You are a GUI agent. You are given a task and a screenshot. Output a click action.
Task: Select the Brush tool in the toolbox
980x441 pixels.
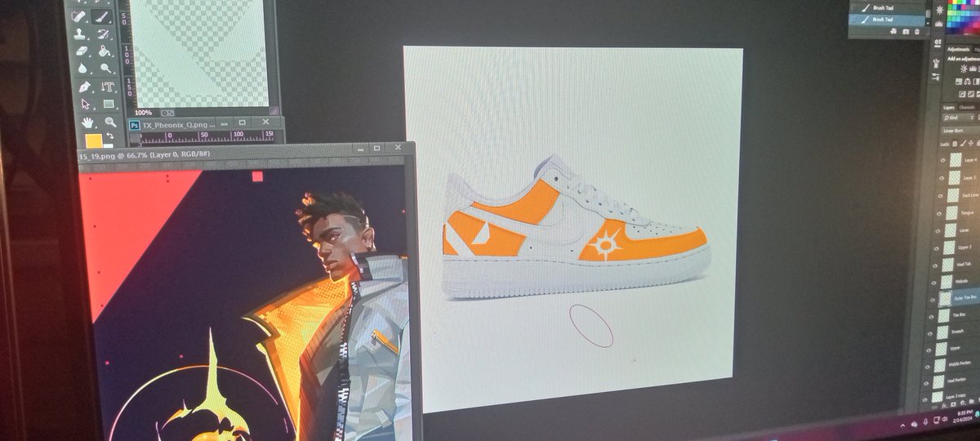coord(102,16)
